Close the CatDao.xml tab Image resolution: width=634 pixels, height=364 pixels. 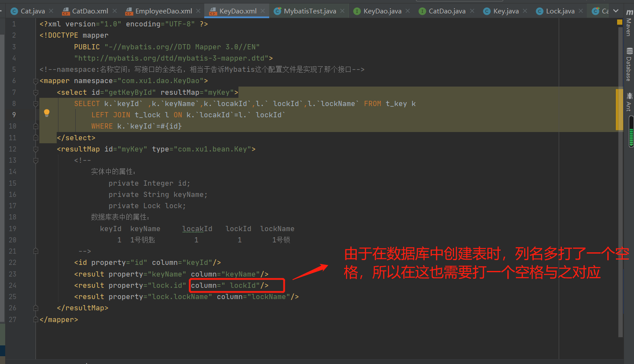coord(115,11)
